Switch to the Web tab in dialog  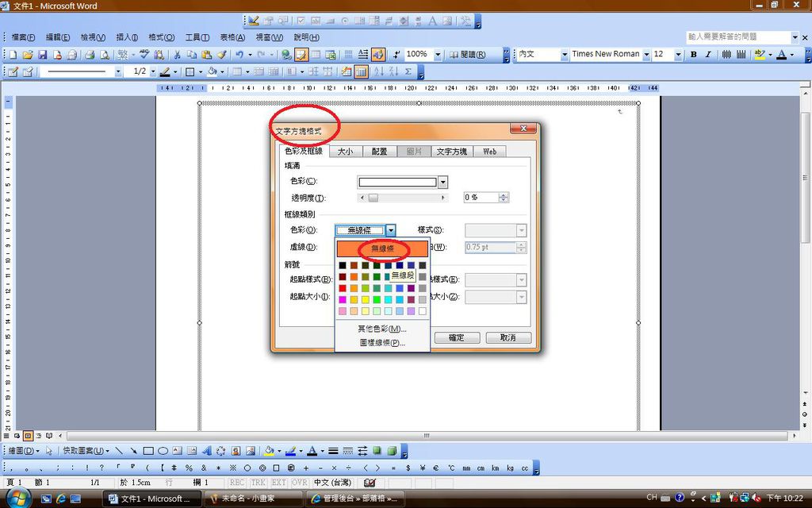pos(489,152)
